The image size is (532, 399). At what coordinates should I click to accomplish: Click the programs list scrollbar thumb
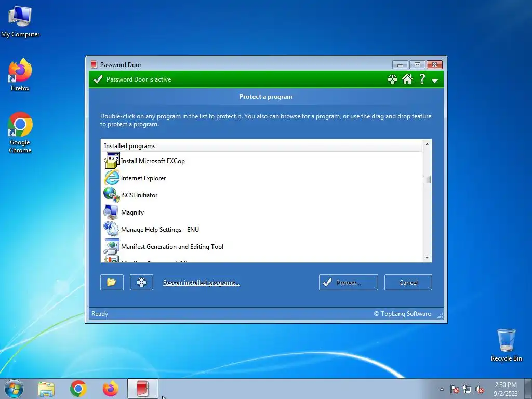427,179
